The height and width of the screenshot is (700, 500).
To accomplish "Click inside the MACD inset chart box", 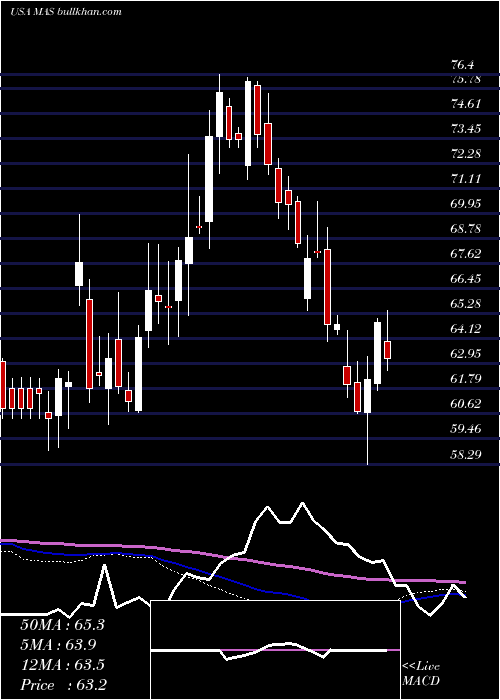I will click(x=275, y=650).
